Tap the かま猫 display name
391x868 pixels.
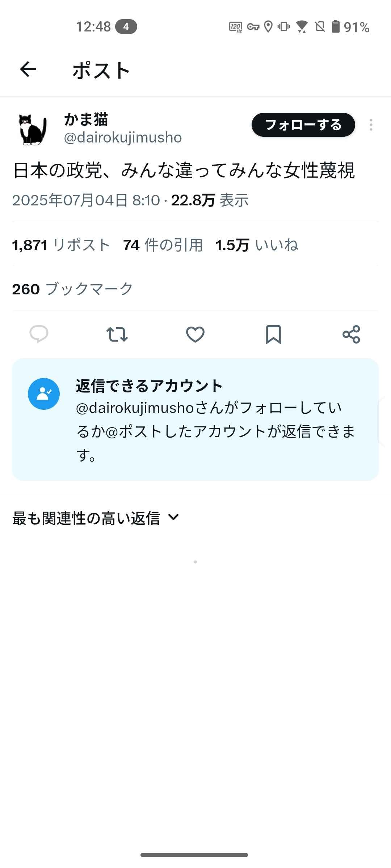(86, 119)
